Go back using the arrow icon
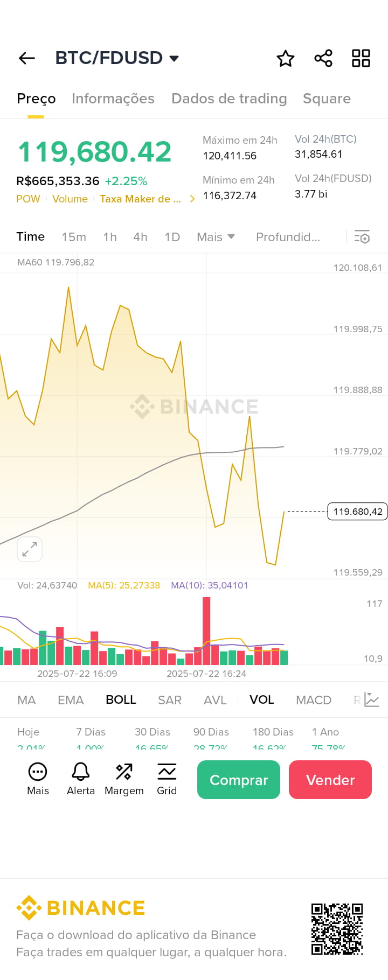Screen dimensions: 388x980 coord(26,58)
